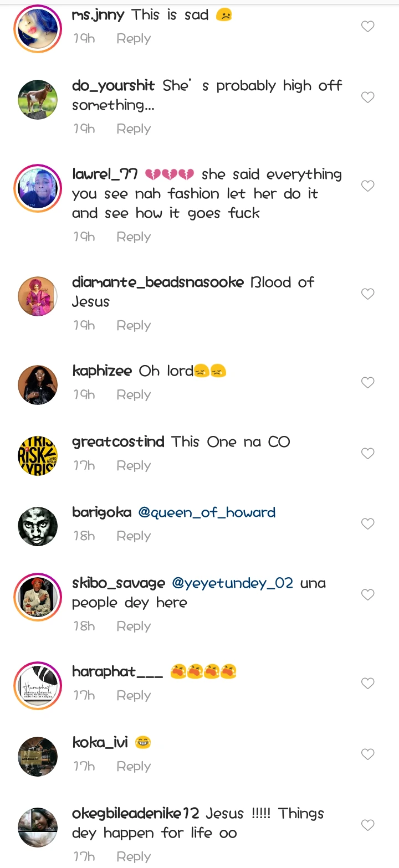Open do_yourshit's goat profile picture
The image size is (399, 868).
[x=38, y=100]
